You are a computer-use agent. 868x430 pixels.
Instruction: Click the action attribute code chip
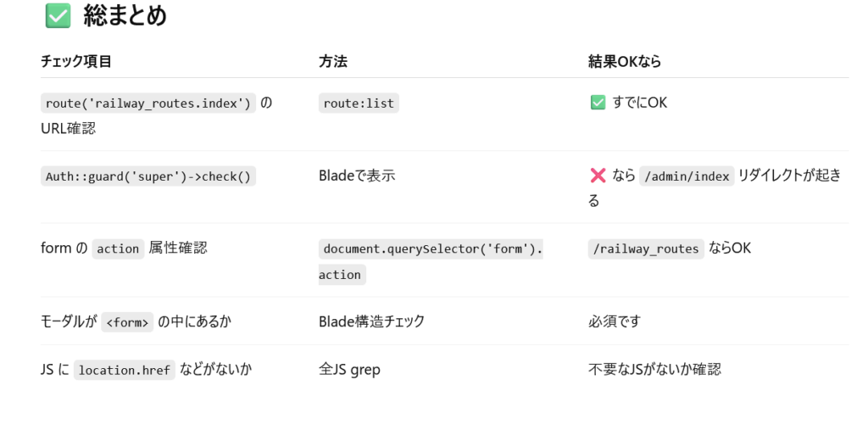118,249
